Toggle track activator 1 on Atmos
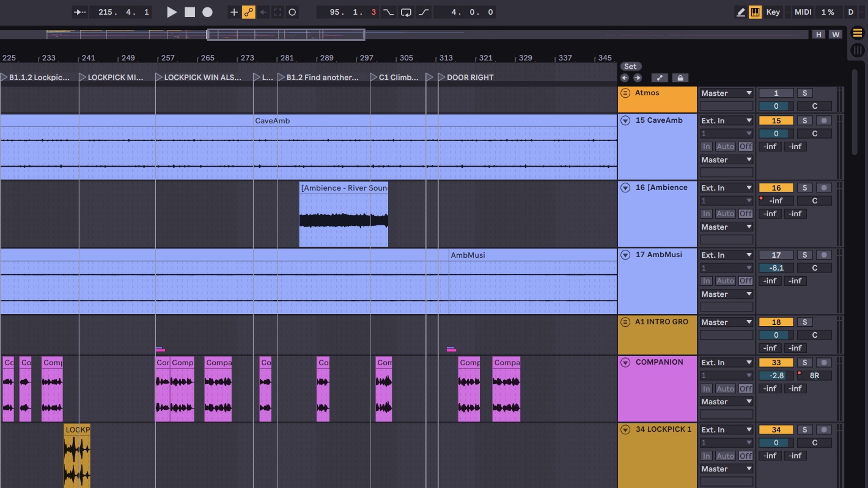The height and width of the screenshot is (488, 868). [776, 93]
